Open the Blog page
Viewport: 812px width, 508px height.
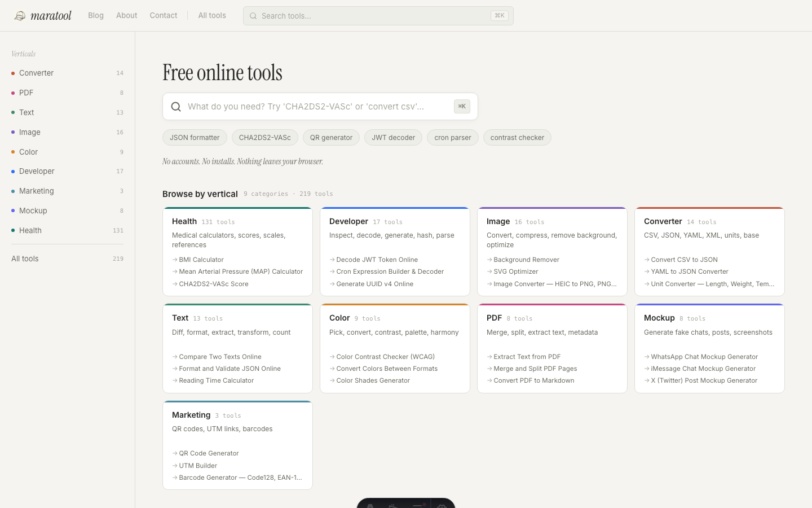pyautogui.click(x=96, y=15)
